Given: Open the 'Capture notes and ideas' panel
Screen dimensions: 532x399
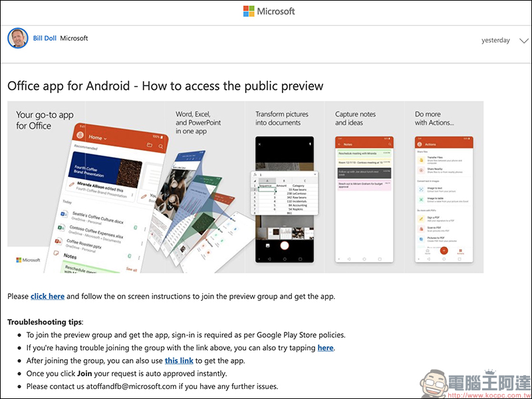Looking at the screenshot, I should tap(364, 187).
